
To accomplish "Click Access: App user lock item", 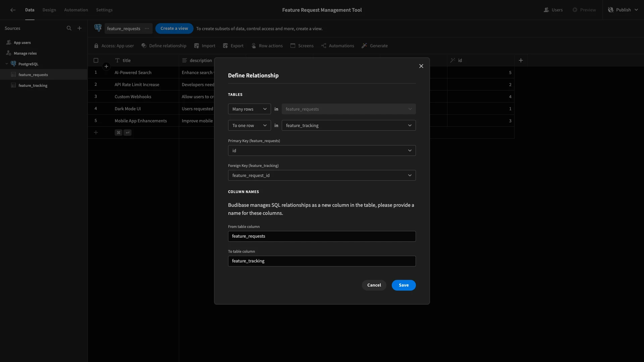I will point(114,46).
